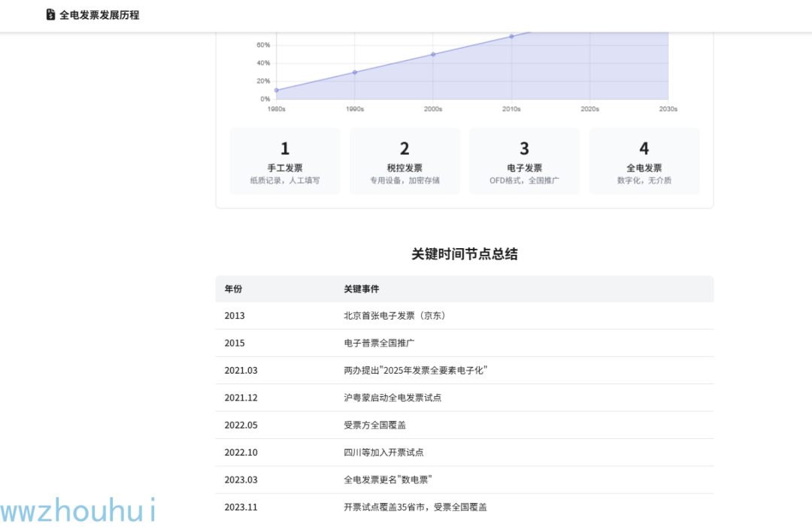This screenshot has width=812, height=527.
Task: Select the 2013 北京首张电子发票 row
Action: point(465,316)
